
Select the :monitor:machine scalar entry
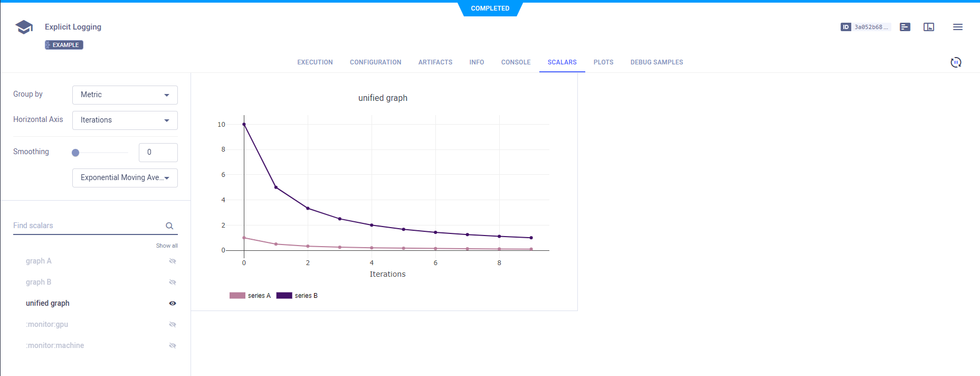55,345
